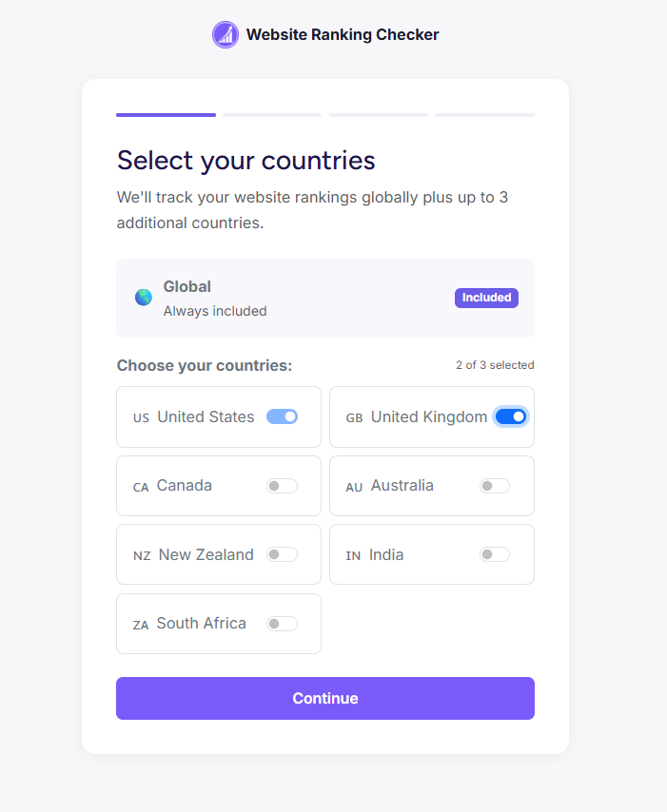Click the US country code icon

tap(141, 416)
